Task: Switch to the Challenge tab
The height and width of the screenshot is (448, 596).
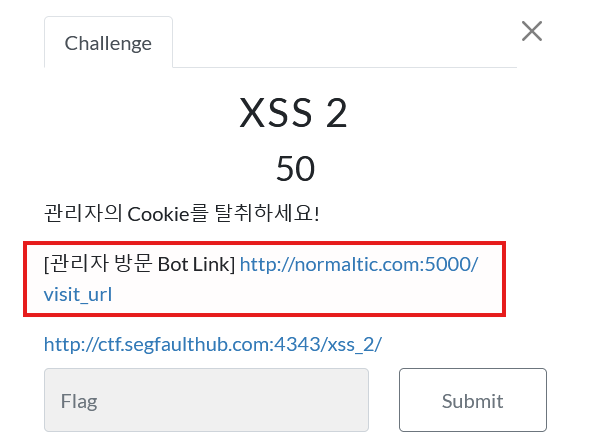Action: point(108,43)
